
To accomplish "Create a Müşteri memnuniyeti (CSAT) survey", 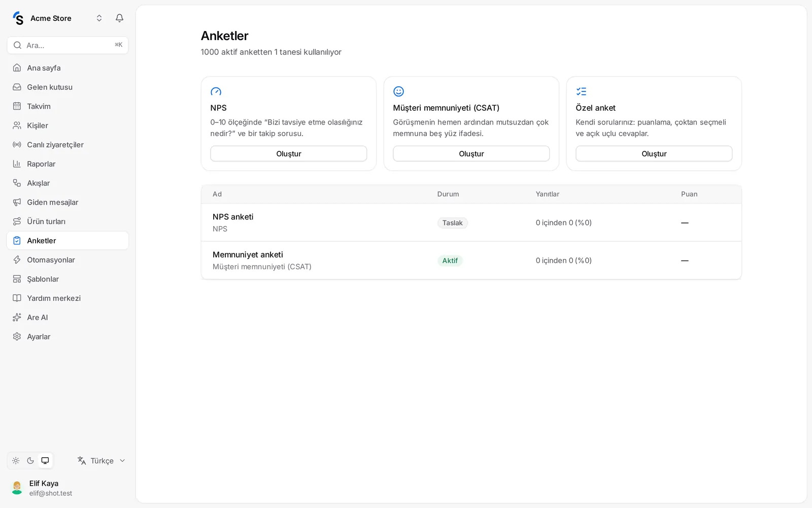I will point(471,154).
